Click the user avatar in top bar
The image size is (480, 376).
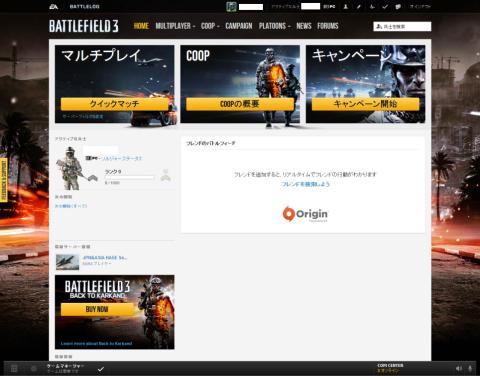231,6
